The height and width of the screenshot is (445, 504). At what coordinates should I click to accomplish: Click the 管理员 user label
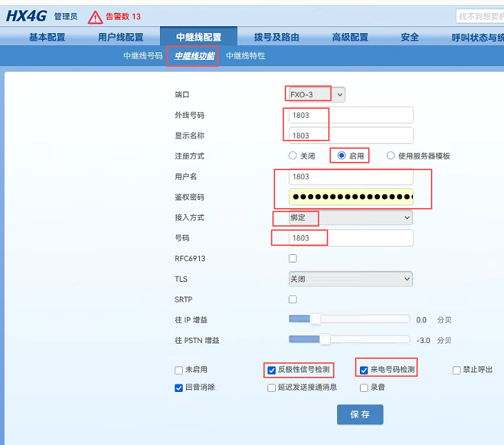pyautogui.click(x=66, y=17)
